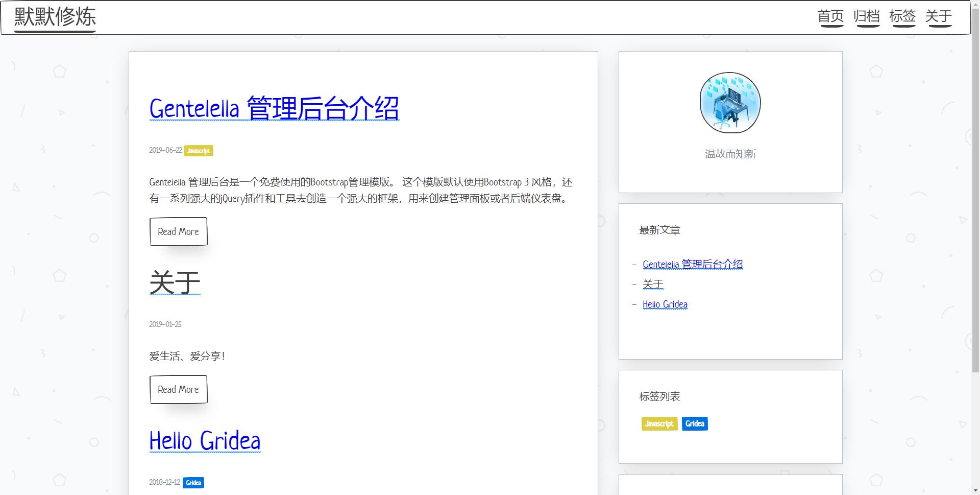Click Read More under the 关于 article

click(x=178, y=389)
